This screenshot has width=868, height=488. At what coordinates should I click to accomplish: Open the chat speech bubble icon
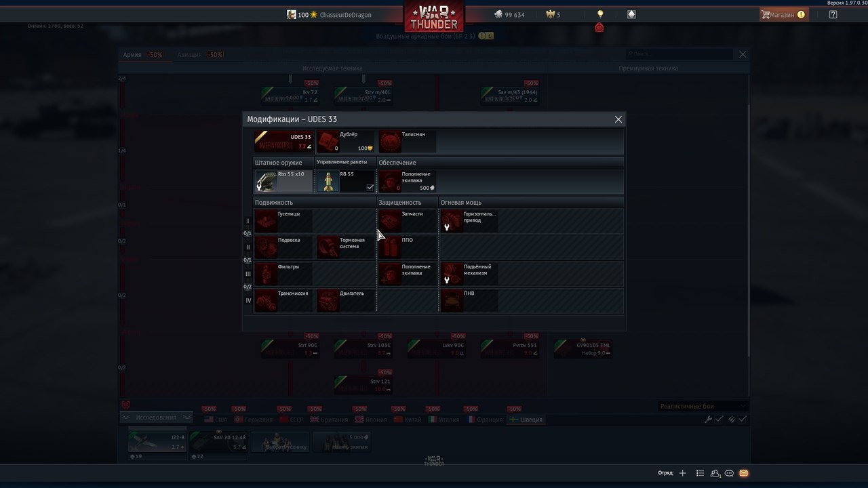[730, 473]
